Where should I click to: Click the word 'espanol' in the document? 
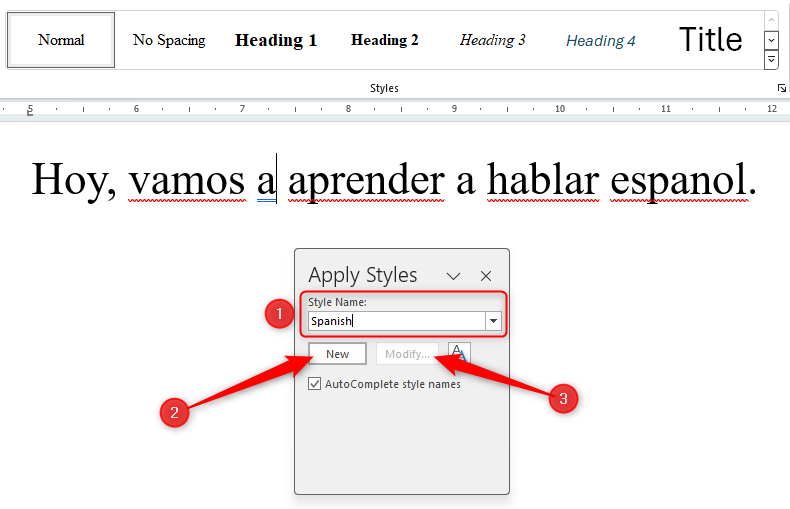click(678, 180)
